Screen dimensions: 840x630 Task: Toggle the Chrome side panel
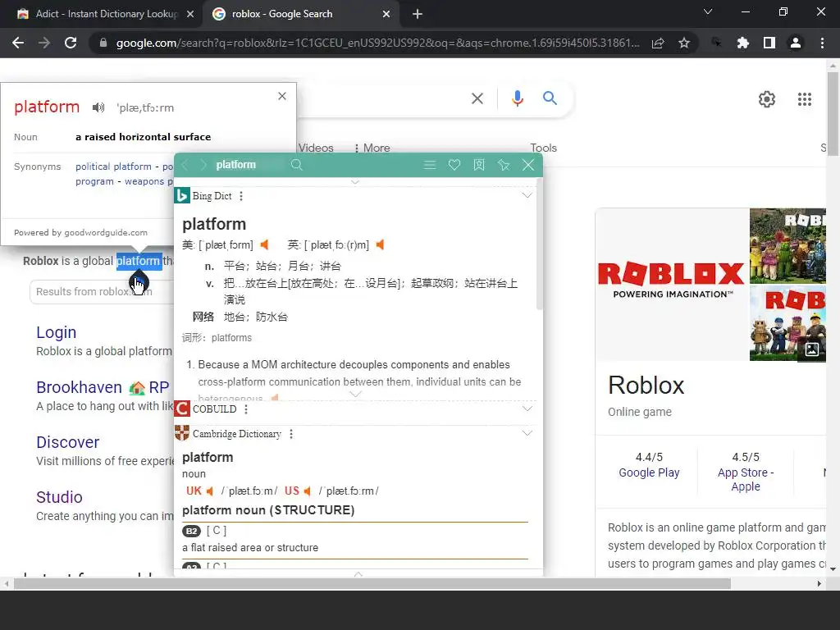(769, 43)
